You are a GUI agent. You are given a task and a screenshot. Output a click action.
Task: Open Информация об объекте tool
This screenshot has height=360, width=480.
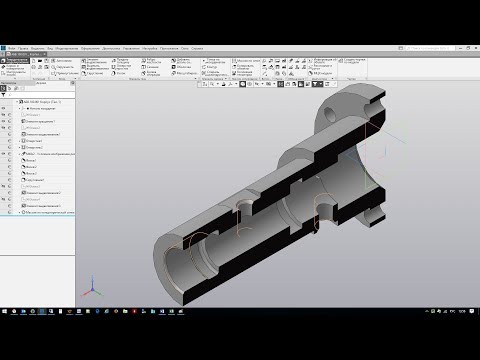(323, 61)
